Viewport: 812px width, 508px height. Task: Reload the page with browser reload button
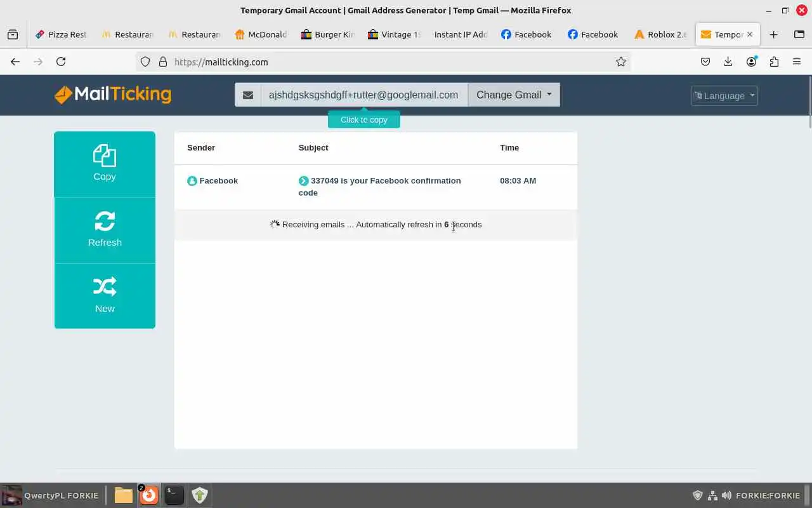(61, 62)
